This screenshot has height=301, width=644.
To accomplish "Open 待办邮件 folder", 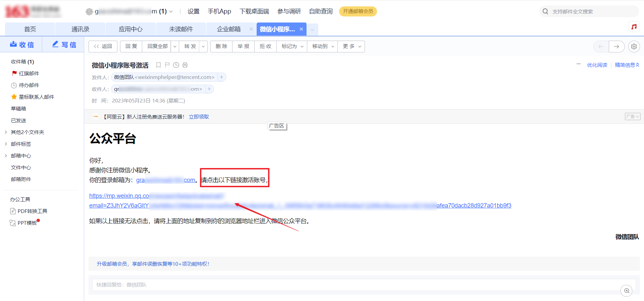I will 25,85.
